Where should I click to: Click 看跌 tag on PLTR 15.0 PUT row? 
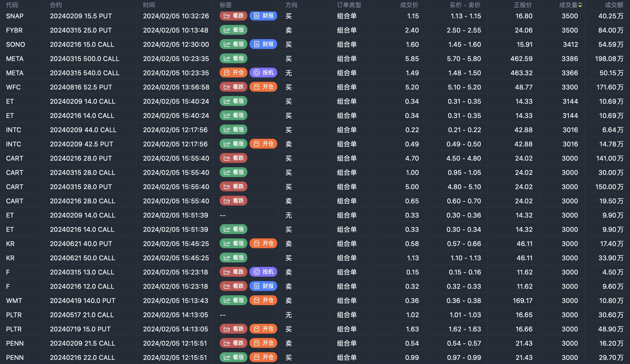[233, 329]
